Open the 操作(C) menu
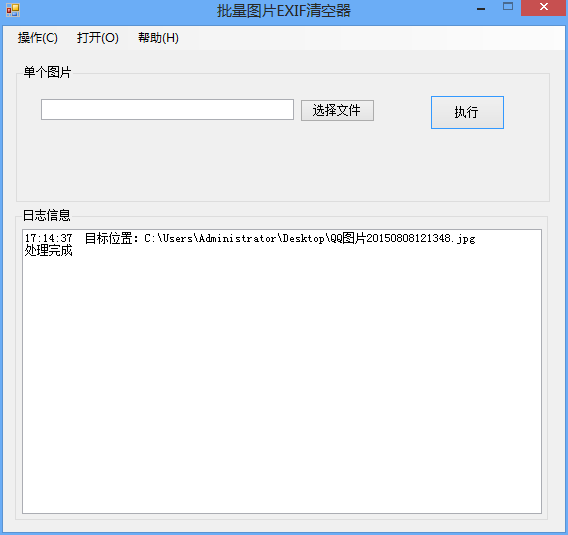Screen dimensions: 568x535 [38, 38]
